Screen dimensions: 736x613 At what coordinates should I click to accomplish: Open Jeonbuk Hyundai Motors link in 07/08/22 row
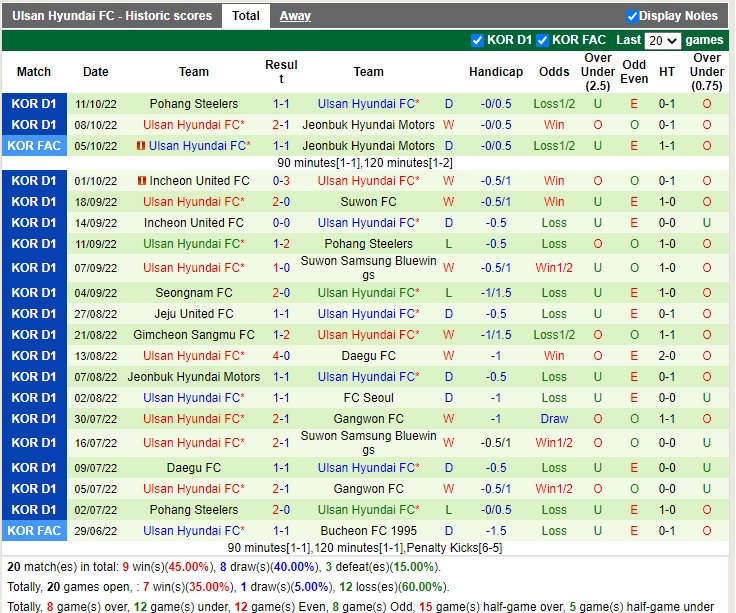coord(193,377)
